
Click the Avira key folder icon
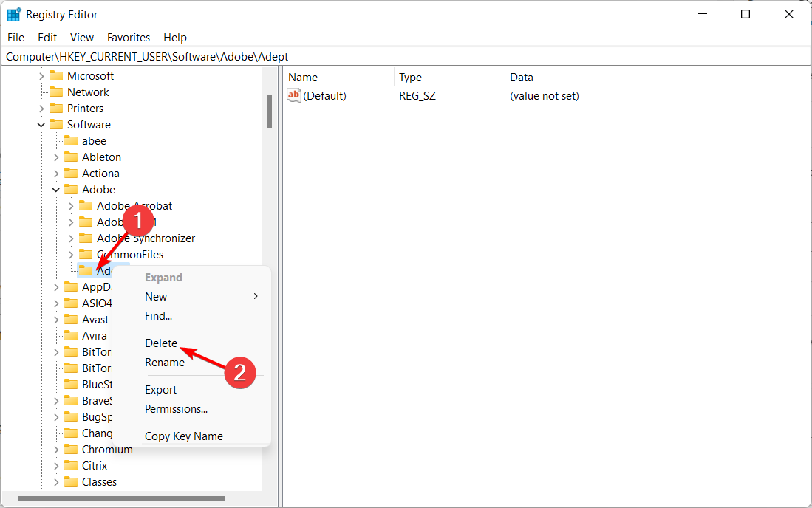tap(71, 336)
